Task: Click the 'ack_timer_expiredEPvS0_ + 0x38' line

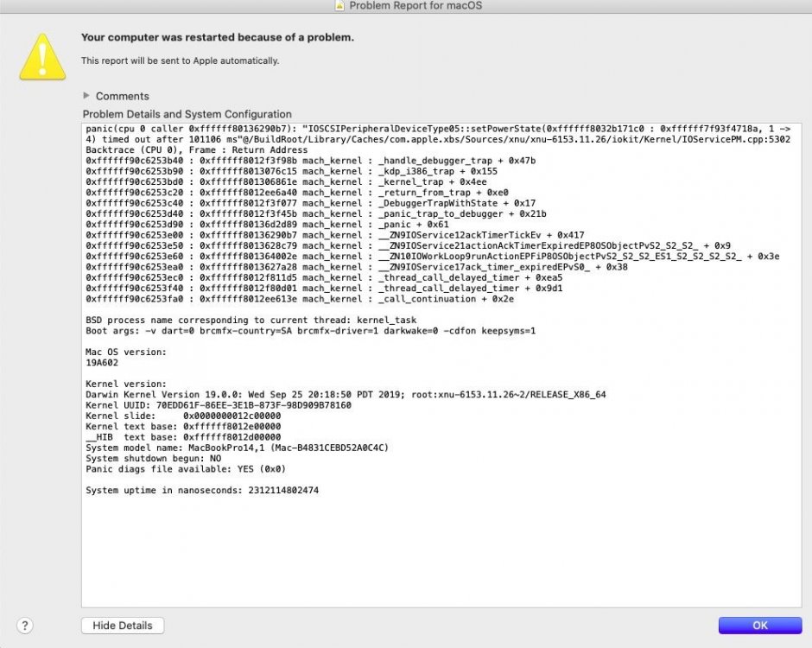Action: click(357, 267)
